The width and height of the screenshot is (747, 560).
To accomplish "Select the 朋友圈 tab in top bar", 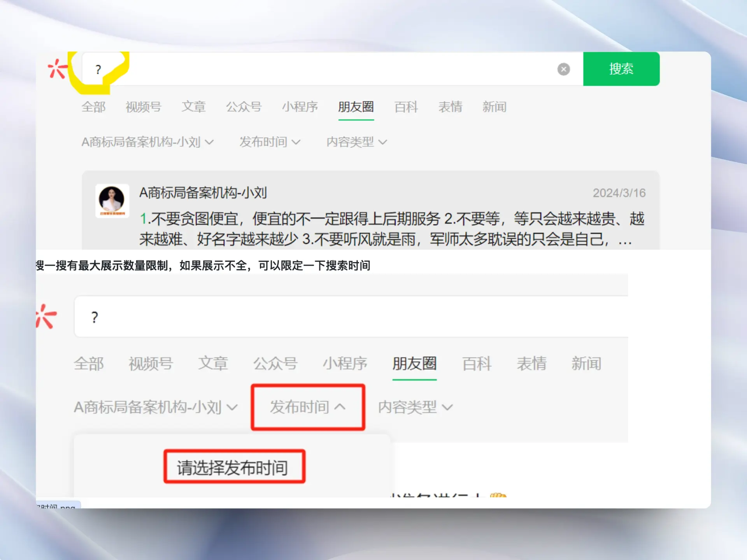I will tap(356, 107).
